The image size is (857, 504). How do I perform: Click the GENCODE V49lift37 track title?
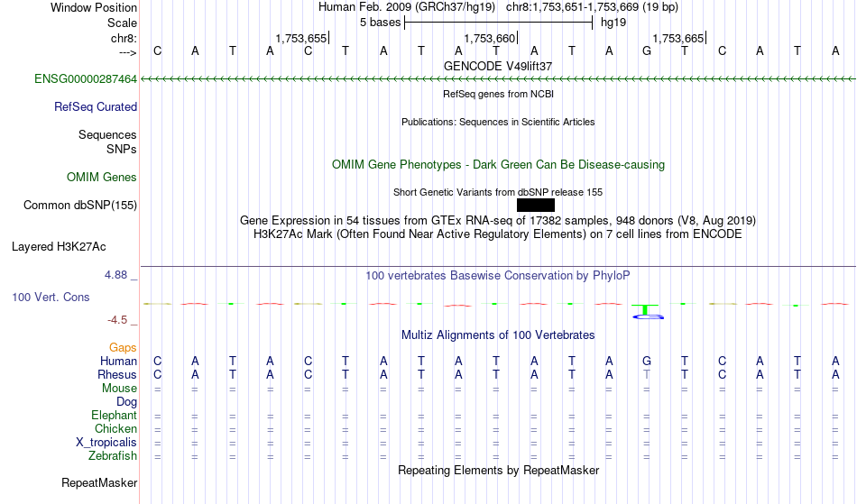pos(498,66)
